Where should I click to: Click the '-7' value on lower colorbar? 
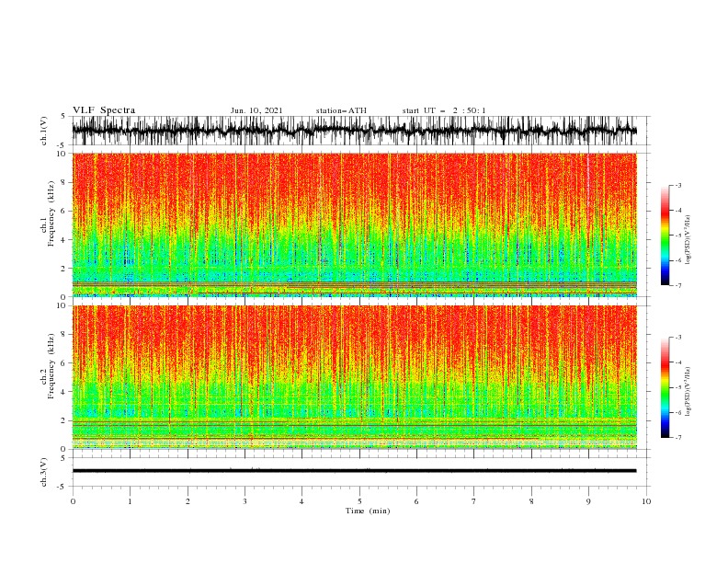(677, 437)
